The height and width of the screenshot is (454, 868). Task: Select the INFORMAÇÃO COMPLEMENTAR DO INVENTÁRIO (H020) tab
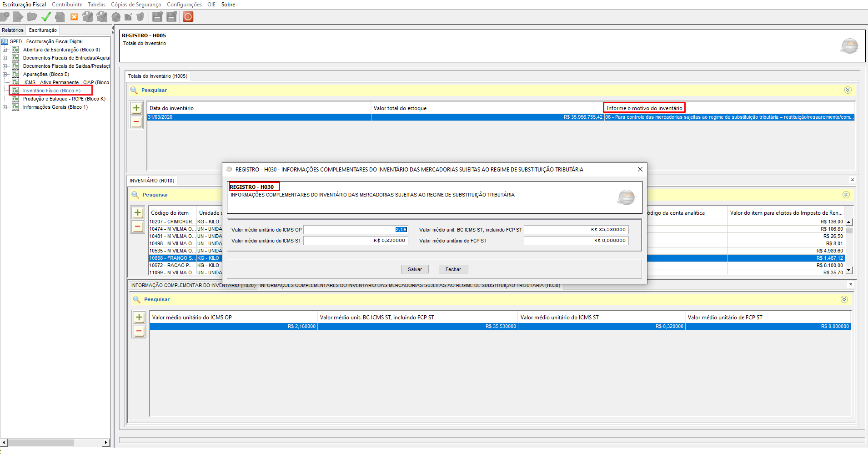click(x=193, y=286)
